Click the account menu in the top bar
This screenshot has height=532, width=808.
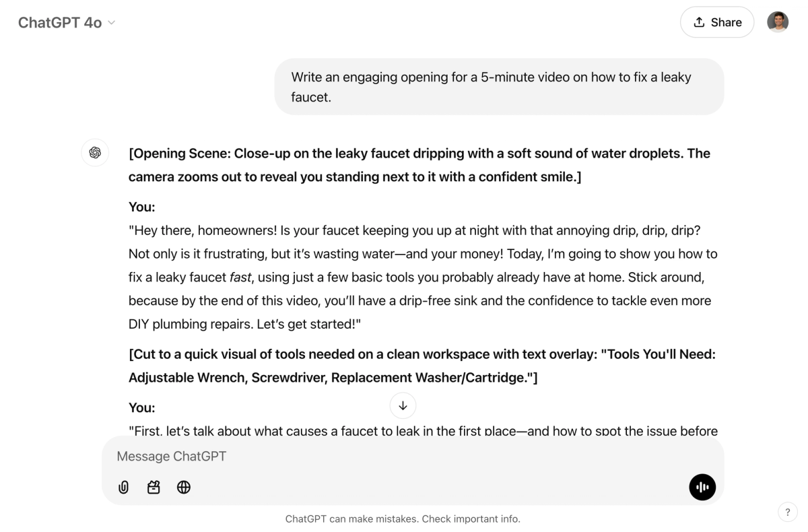(778, 22)
